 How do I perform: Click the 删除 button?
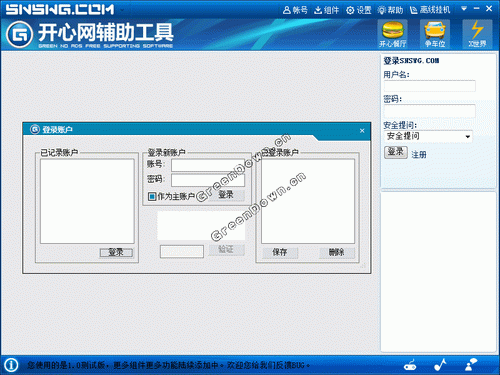coord(336,252)
